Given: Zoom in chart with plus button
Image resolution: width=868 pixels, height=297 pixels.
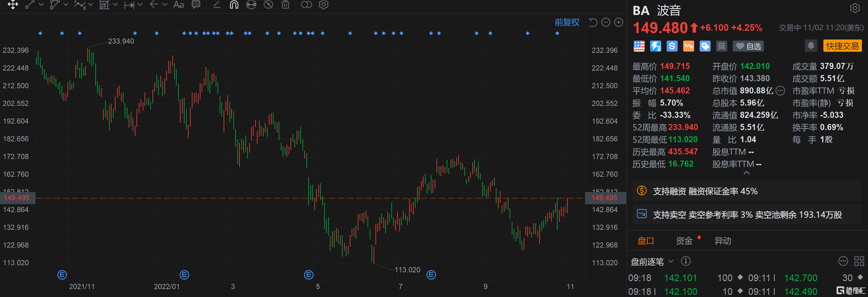Looking at the screenshot, I should (619, 22).
